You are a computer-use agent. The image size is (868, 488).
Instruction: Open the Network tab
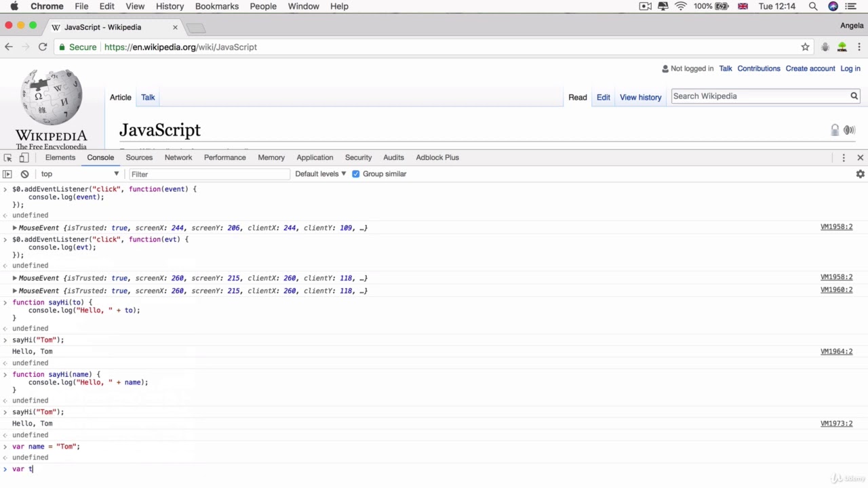coord(178,157)
